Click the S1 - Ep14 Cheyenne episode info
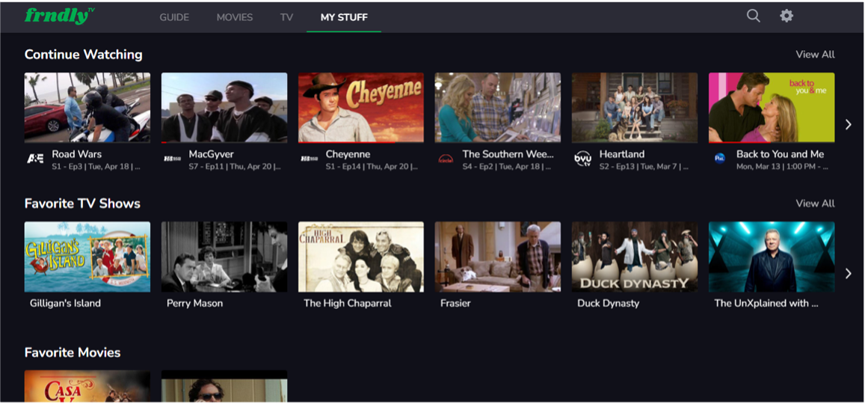The width and height of the screenshot is (868, 404). pyautogui.click(x=372, y=166)
